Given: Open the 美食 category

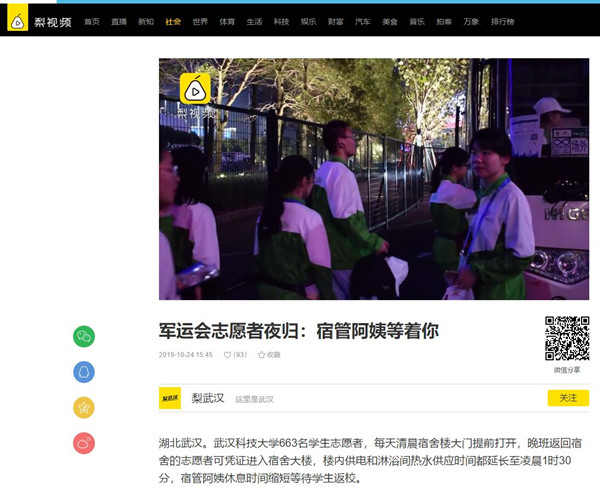Looking at the screenshot, I should tap(390, 21).
